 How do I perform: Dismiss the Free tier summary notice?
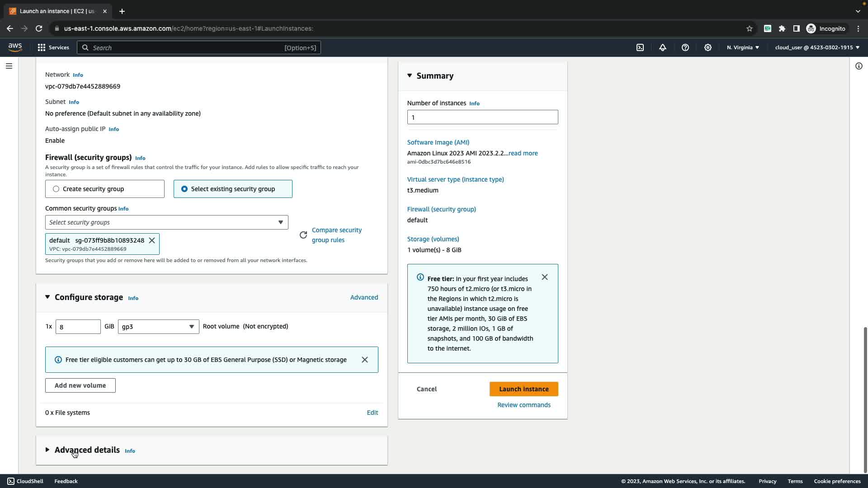pyautogui.click(x=545, y=277)
